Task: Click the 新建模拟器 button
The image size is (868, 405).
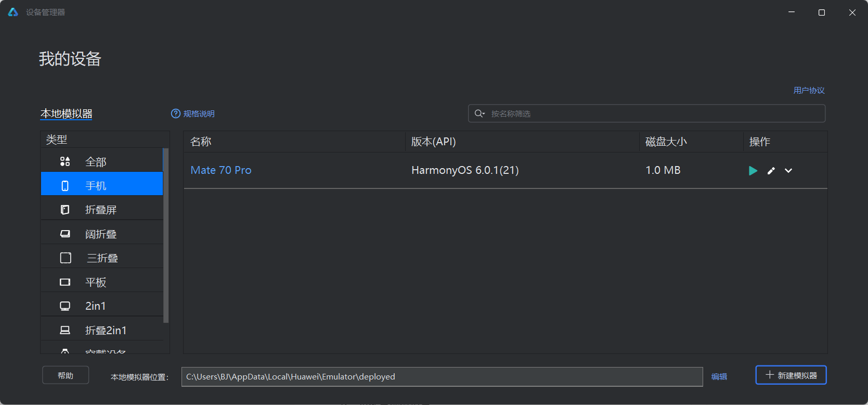Action: [791, 375]
